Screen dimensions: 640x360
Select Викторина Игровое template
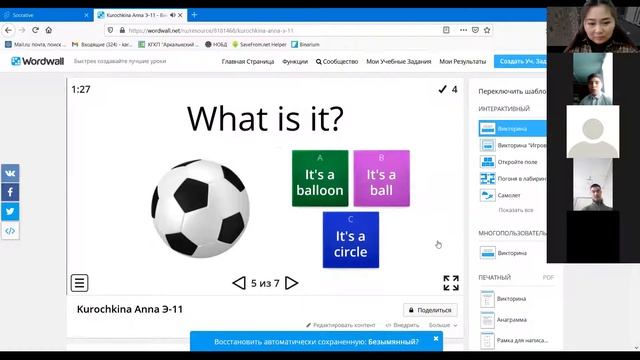click(x=512, y=145)
